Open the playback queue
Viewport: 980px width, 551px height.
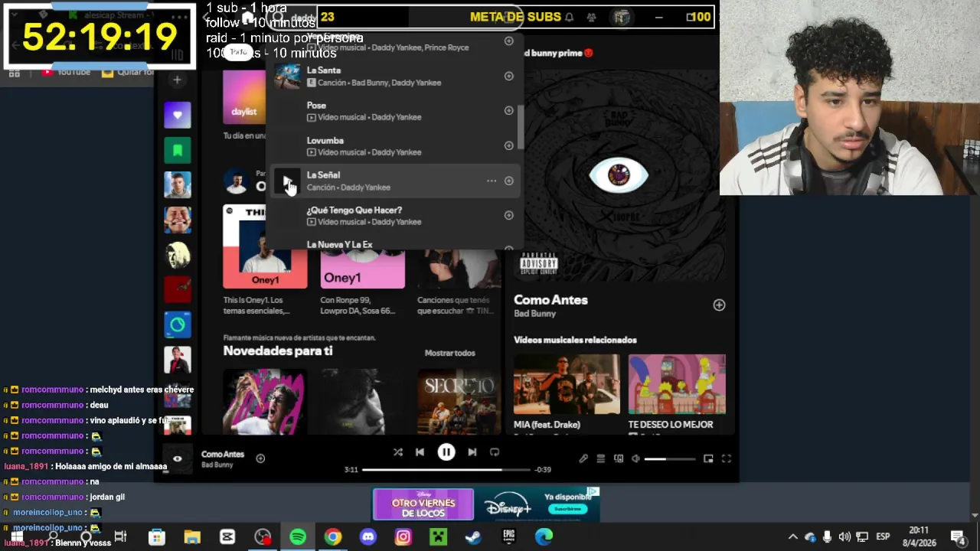pos(601,459)
